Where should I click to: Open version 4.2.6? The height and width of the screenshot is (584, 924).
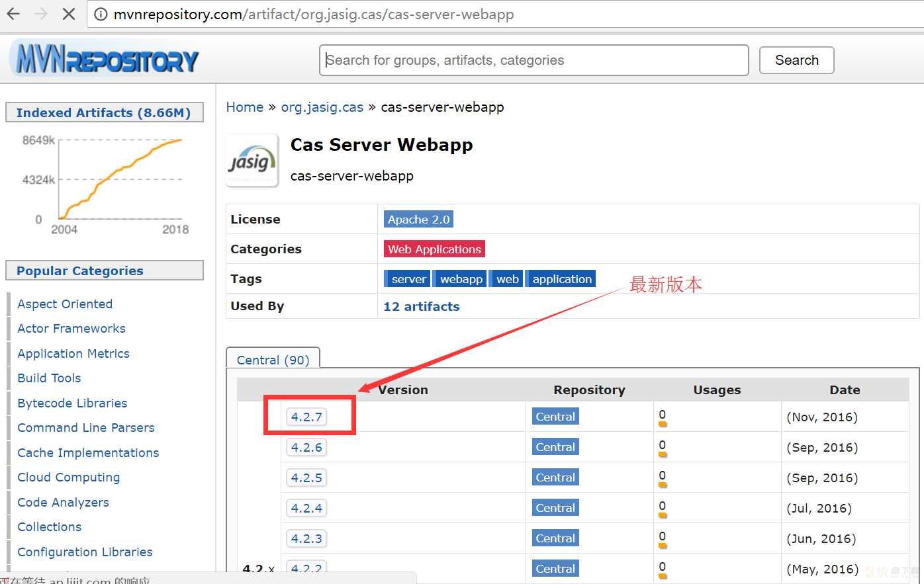306,448
